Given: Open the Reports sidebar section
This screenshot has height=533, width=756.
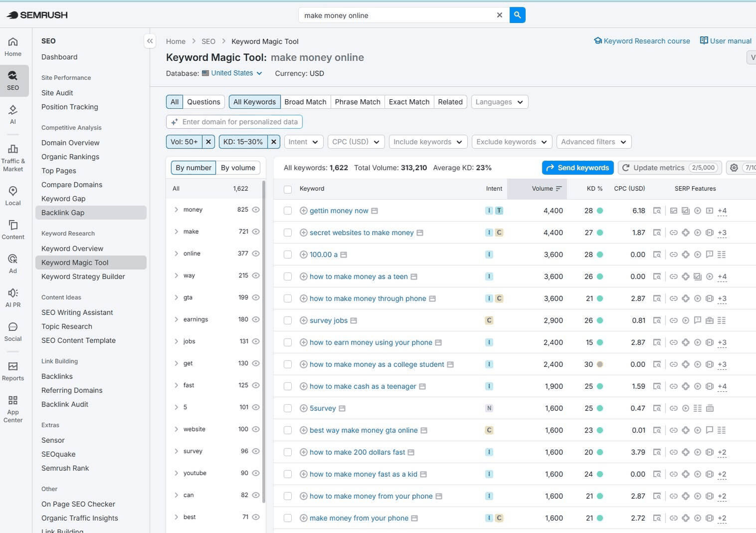Looking at the screenshot, I should pyautogui.click(x=13, y=371).
